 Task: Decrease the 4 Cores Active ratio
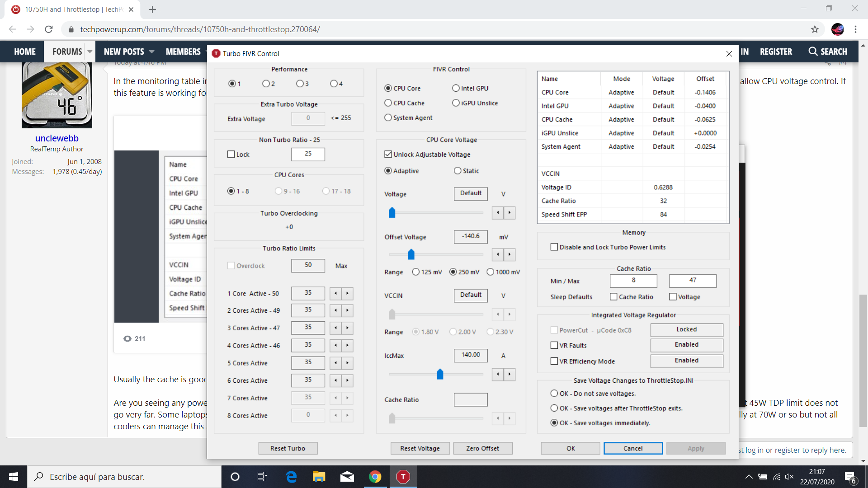click(x=335, y=346)
